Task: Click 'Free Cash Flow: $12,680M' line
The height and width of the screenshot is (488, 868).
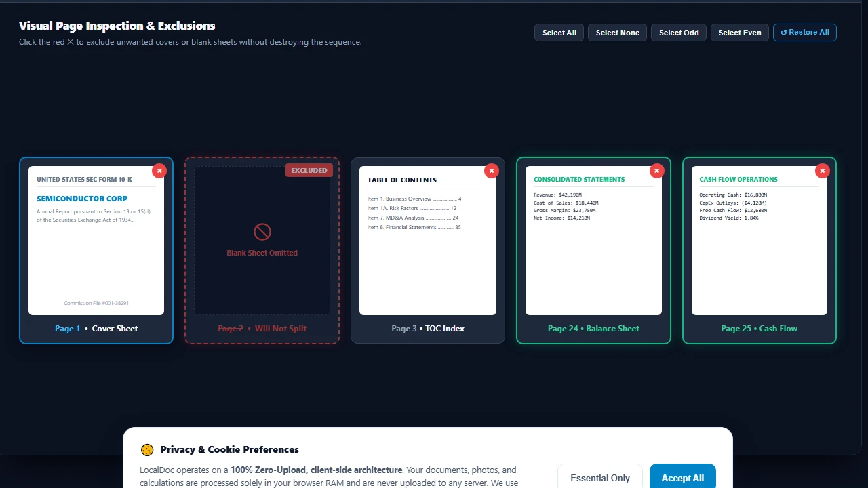Action: 733,210
